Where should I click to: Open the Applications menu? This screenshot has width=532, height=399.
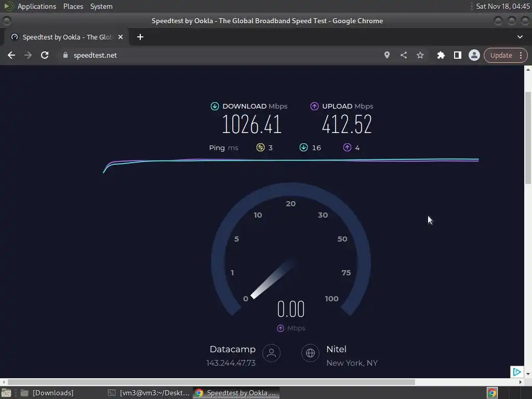pos(37,6)
